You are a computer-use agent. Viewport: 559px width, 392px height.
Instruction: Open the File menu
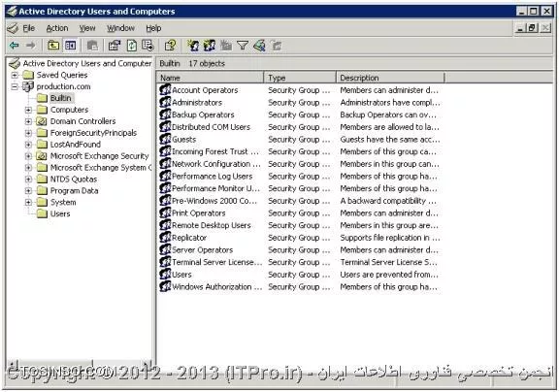coord(29,28)
